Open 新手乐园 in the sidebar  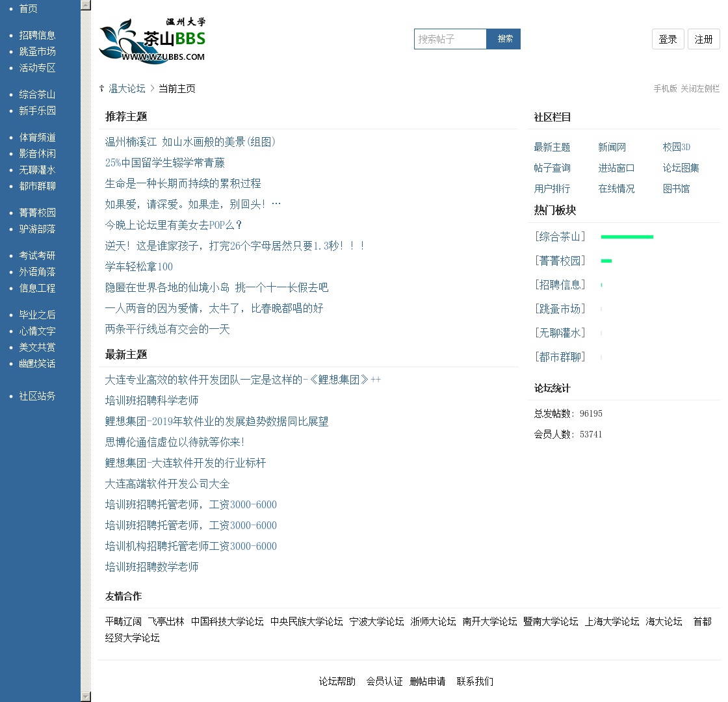(37, 110)
